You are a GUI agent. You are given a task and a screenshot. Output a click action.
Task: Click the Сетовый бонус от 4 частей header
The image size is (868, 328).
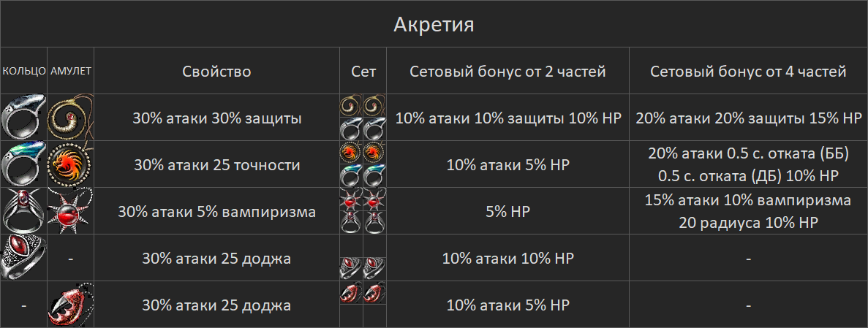pyautogui.click(x=748, y=72)
